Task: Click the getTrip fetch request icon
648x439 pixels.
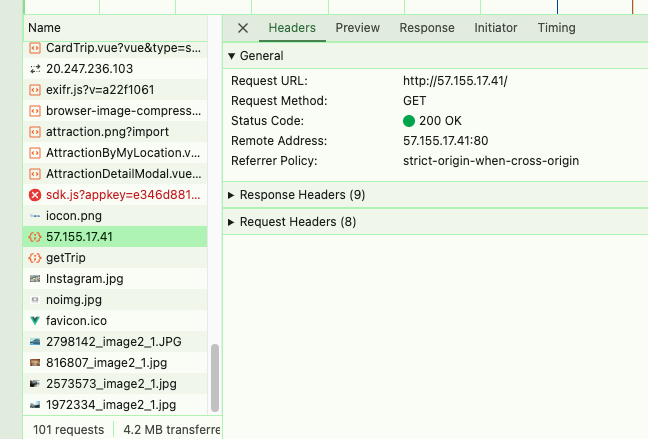Action: pyautogui.click(x=35, y=258)
